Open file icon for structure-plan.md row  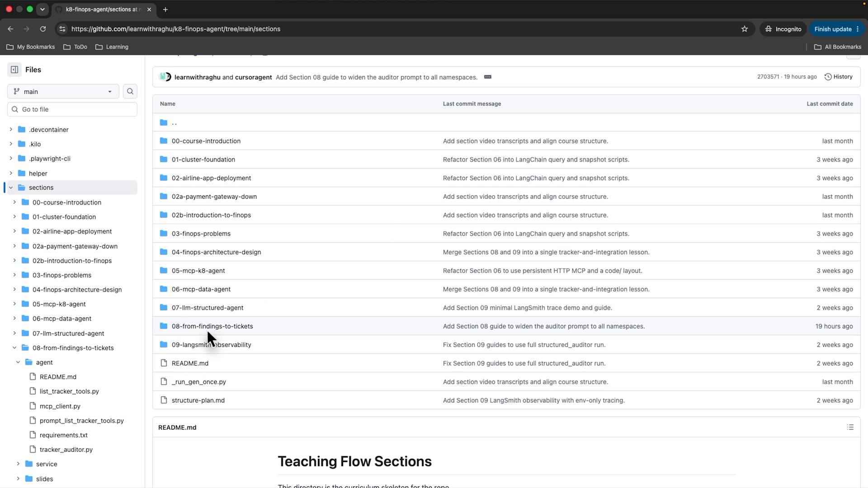tap(164, 400)
